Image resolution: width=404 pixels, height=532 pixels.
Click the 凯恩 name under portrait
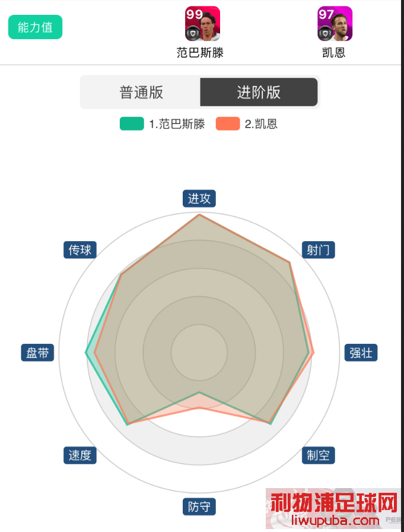[334, 53]
